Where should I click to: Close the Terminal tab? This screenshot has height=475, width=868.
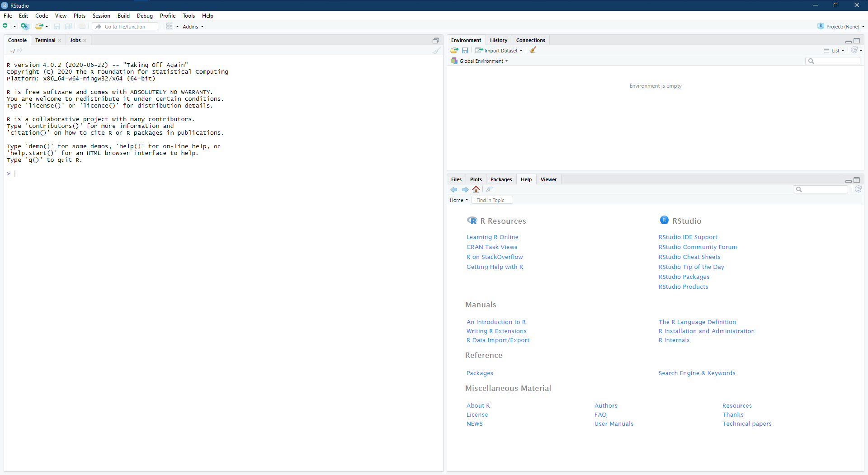tap(60, 40)
